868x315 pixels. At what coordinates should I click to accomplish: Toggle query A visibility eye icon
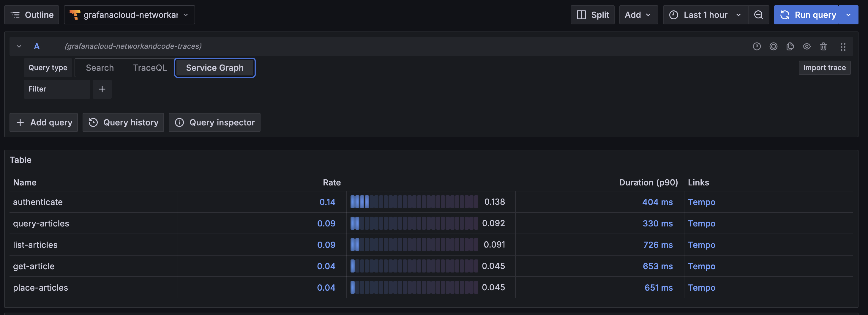click(806, 47)
